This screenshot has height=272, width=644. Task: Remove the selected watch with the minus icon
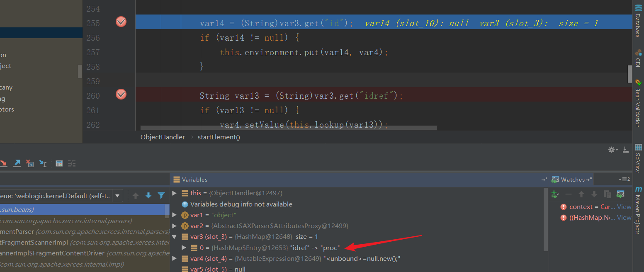(x=569, y=194)
